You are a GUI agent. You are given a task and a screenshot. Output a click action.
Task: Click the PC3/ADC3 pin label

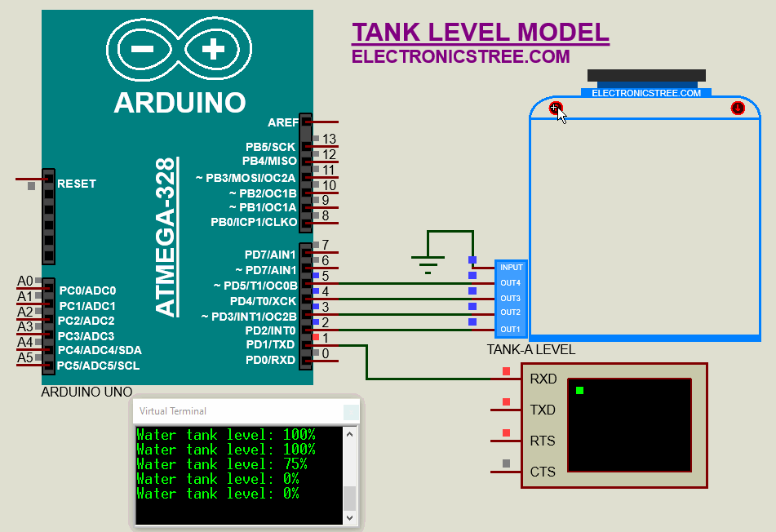[86, 336]
